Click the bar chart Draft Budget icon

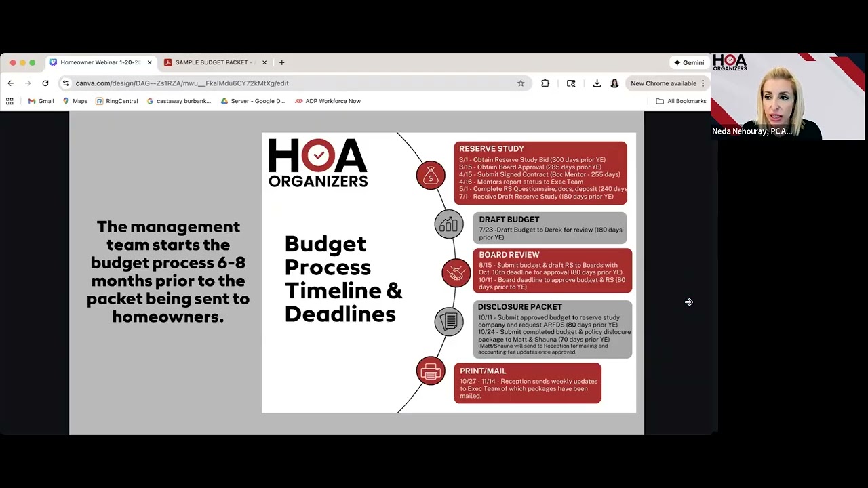coord(449,224)
